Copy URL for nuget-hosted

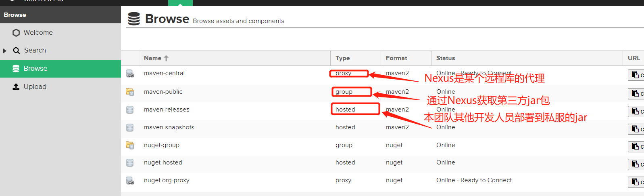[636, 164]
